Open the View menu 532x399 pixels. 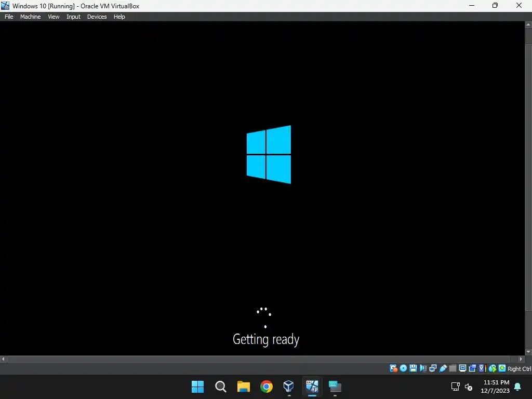pyautogui.click(x=54, y=17)
